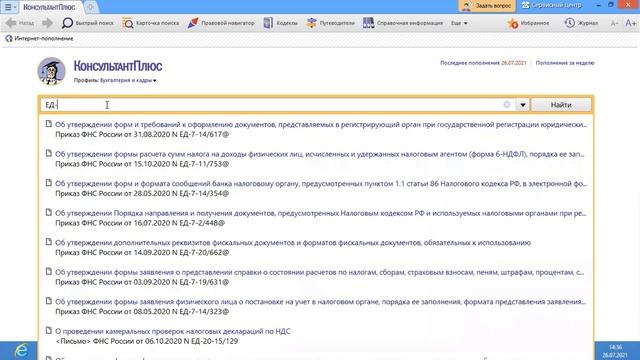
Task: Expand the Еще dropdown menu
Action: point(459,23)
